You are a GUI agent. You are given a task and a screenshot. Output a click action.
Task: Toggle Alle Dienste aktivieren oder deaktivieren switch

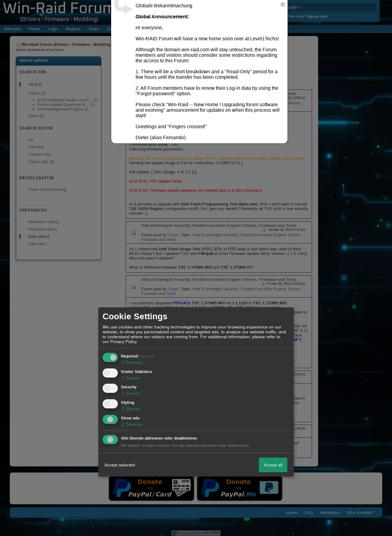[x=110, y=440]
